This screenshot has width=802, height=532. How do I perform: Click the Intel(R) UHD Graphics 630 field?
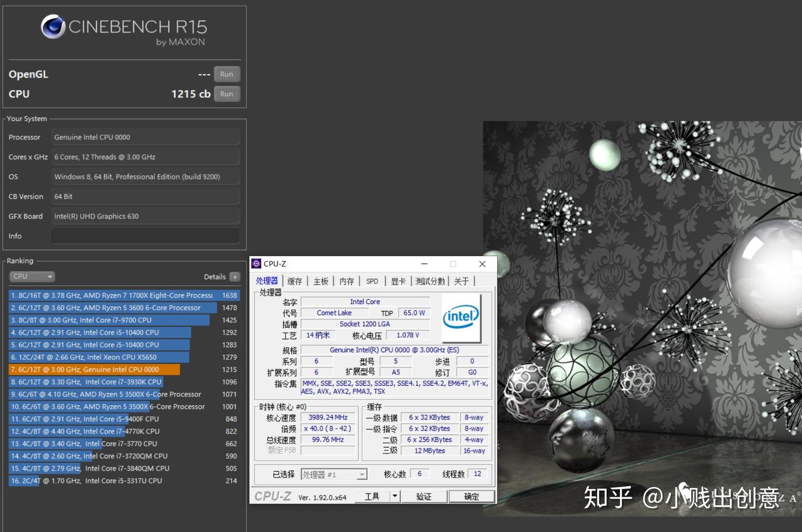click(146, 216)
